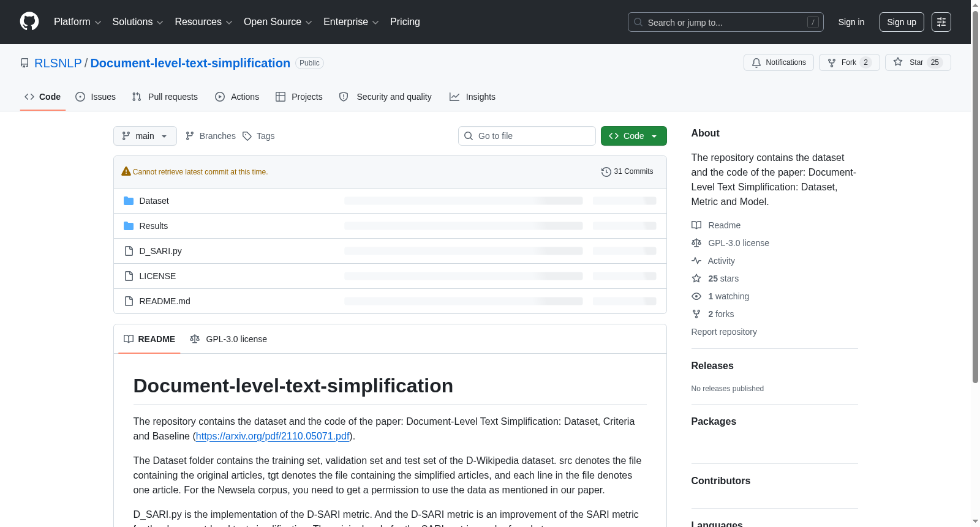Click the fork icon in the Fork button

(832, 62)
